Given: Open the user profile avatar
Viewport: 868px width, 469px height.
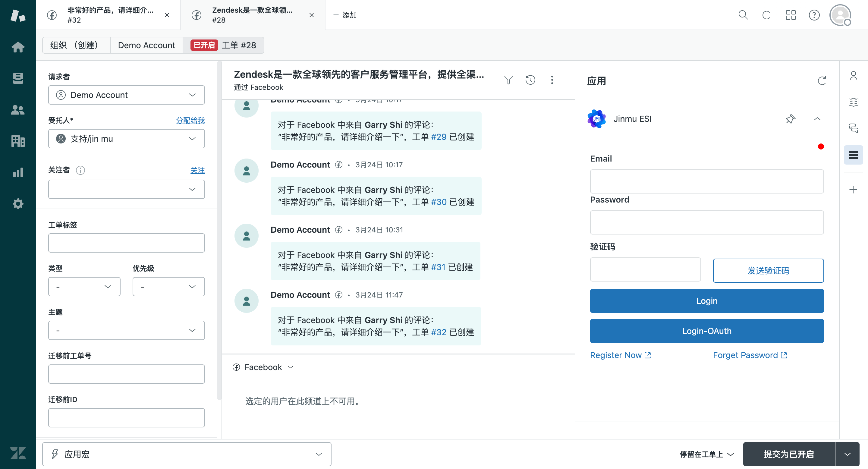Looking at the screenshot, I should click(840, 15).
